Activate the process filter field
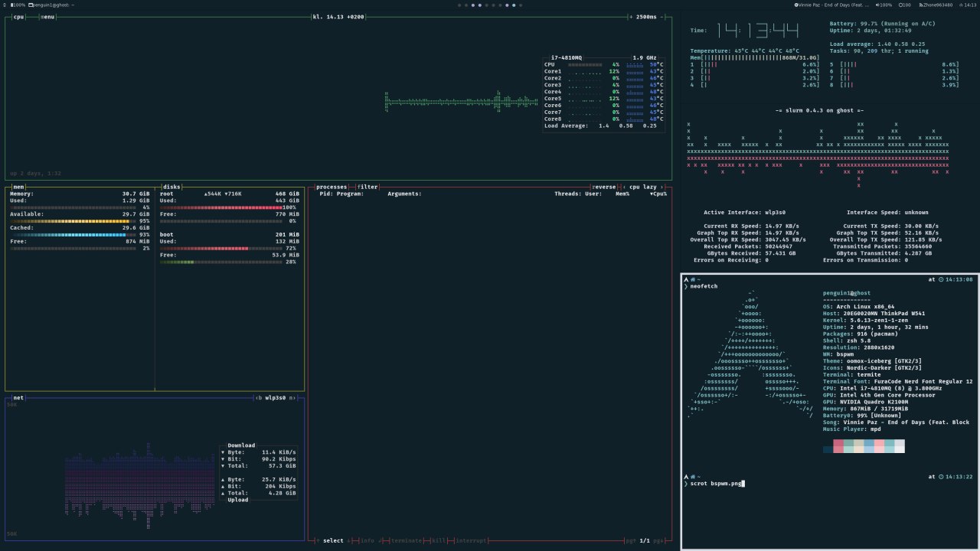The width and height of the screenshot is (980, 551). (367, 187)
